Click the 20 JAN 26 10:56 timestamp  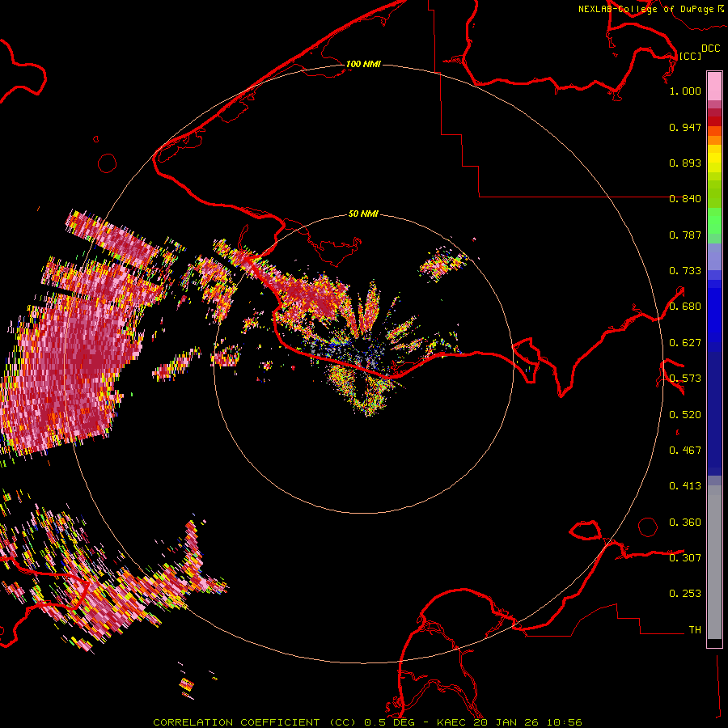pyautogui.click(x=527, y=722)
